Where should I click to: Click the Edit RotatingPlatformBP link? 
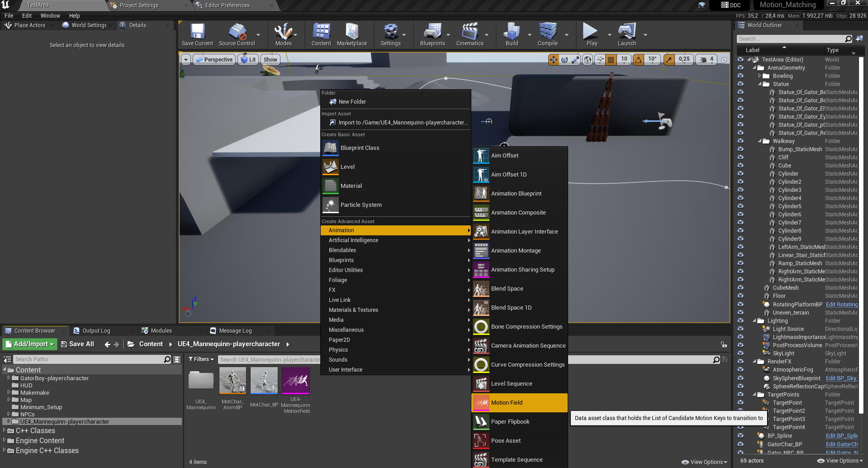[841, 305]
